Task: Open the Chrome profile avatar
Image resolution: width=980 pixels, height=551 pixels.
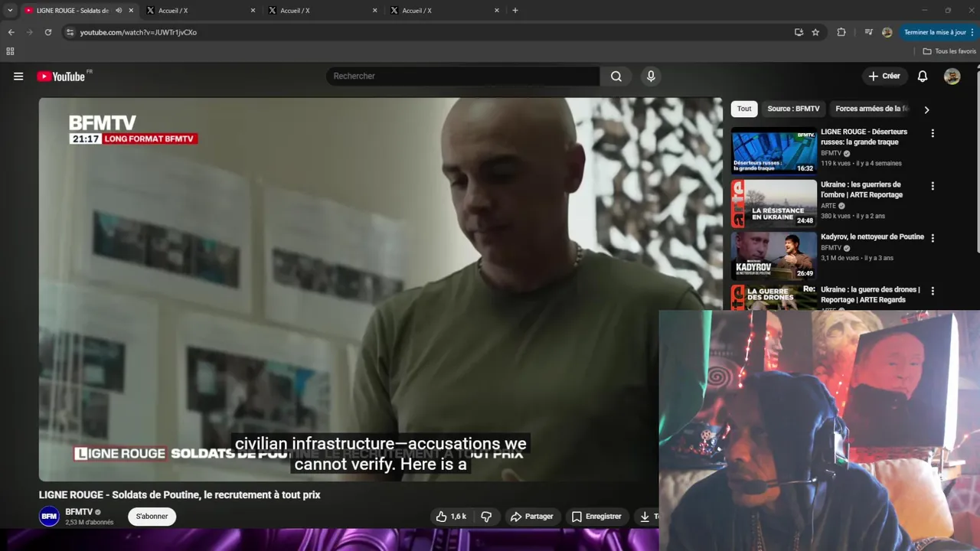Action: [x=887, y=32]
